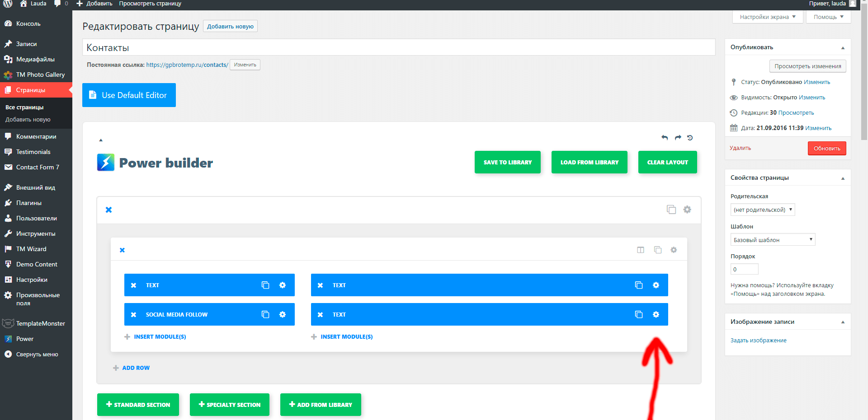Screen dimensions: 868x420
Task: Collapse the Power Builder panel triangle
Action: coord(101,140)
